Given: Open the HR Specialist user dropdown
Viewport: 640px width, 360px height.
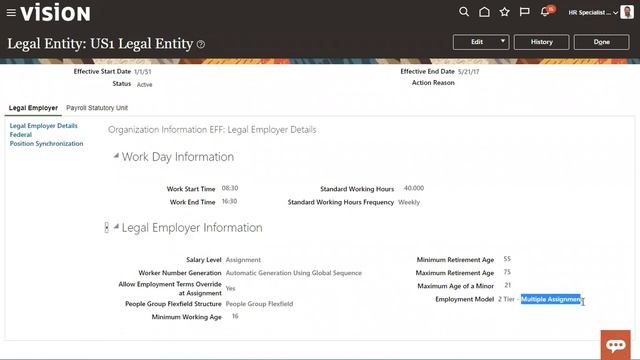Looking at the screenshot, I should 593,13.
